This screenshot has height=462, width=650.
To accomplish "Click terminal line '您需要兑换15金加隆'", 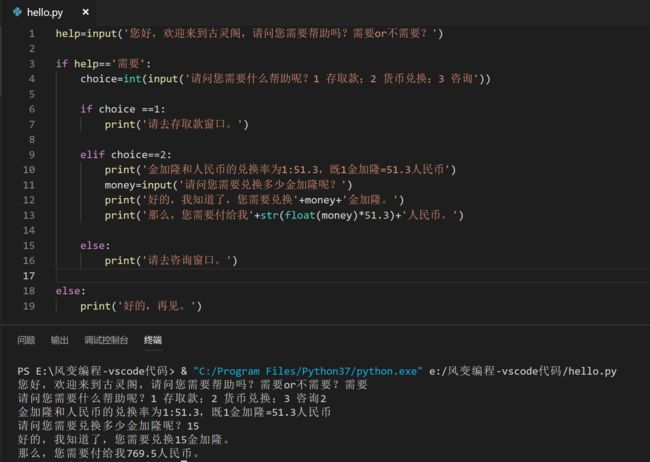I will [123, 440].
